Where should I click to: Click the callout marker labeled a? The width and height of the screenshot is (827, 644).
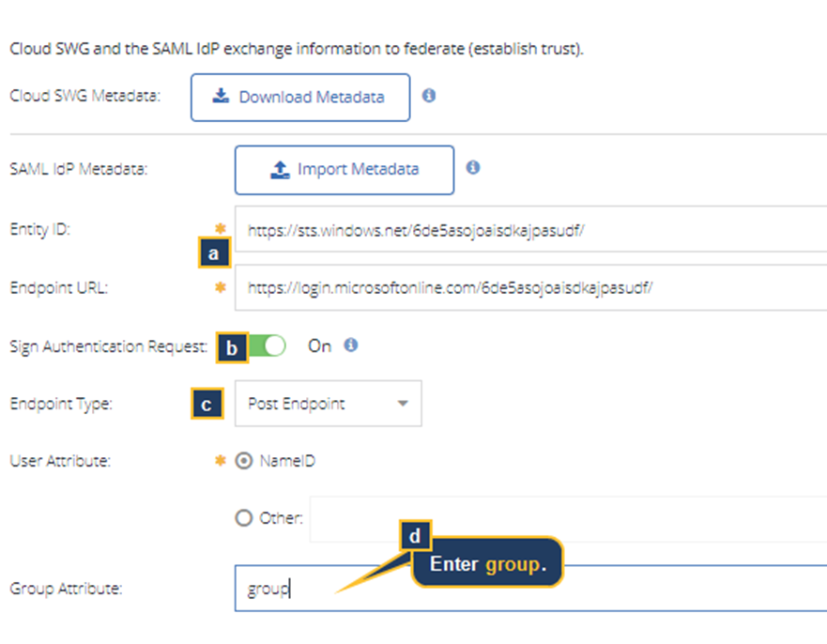pyautogui.click(x=215, y=253)
